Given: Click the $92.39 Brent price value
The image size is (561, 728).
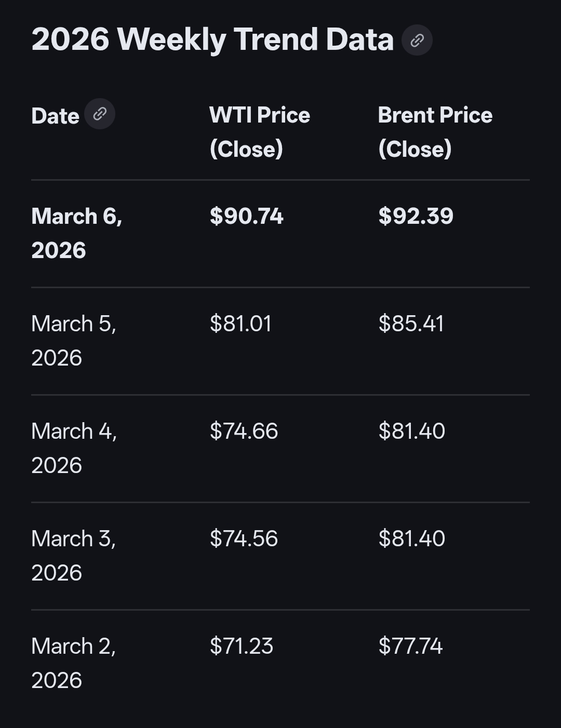Looking at the screenshot, I should coord(416,216).
